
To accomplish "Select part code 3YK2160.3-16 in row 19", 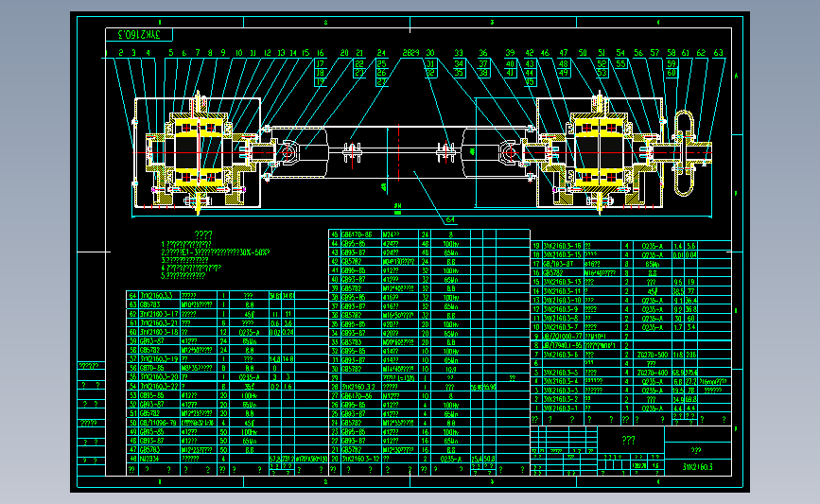I will tap(562, 246).
